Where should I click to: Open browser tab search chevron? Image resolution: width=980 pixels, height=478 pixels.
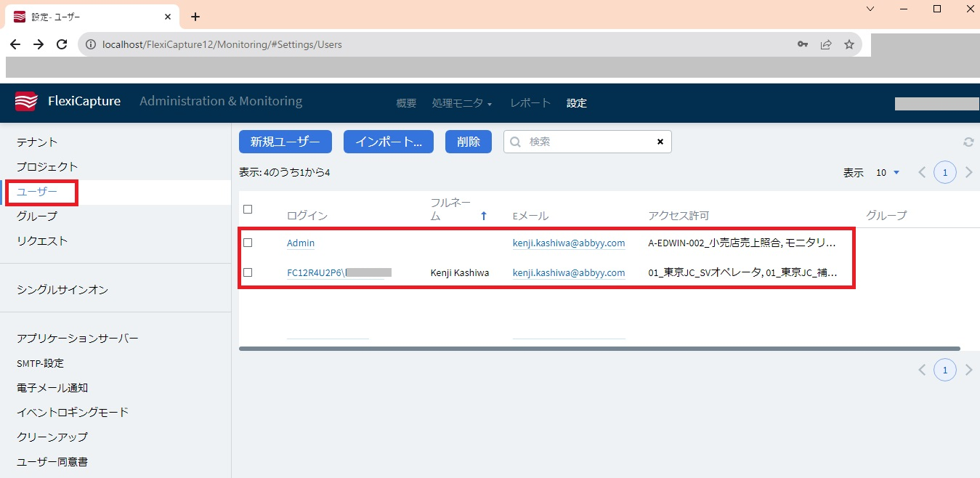tap(872, 9)
